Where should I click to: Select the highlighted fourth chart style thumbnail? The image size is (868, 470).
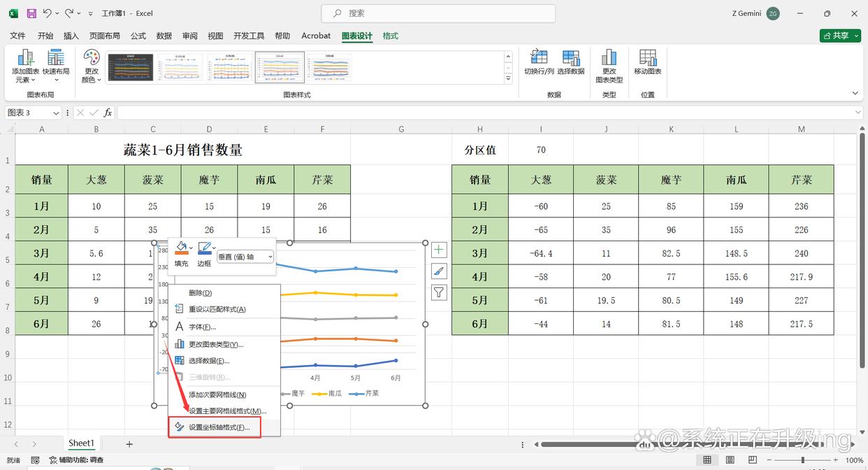[x=280, y=68]
